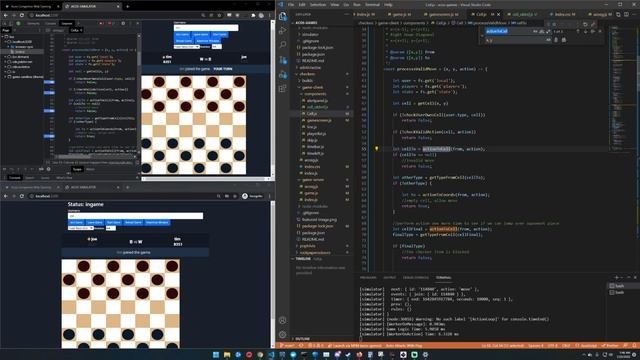Click the vertical scrollbar of top game page
Viewport: 640px width, 360px height.
273,98
